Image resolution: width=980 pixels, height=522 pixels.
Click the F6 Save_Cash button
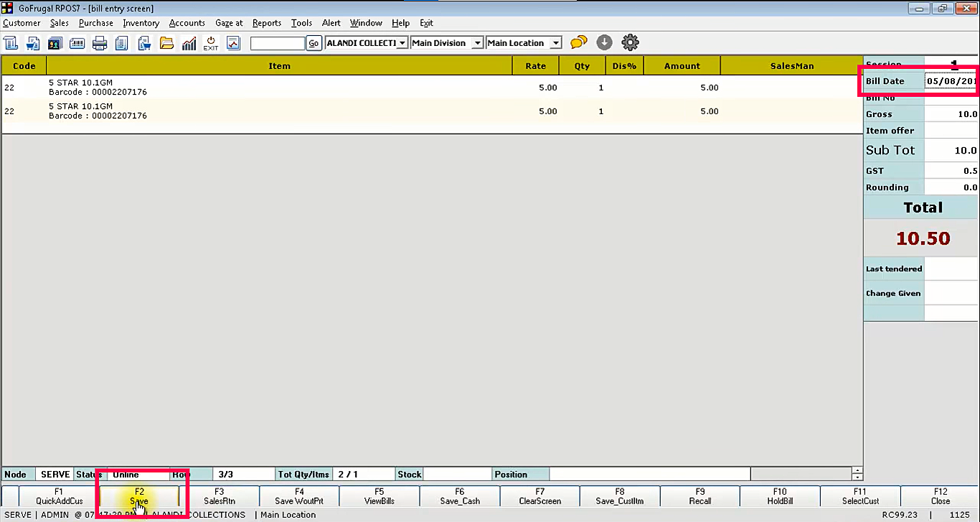pos(460,496)
